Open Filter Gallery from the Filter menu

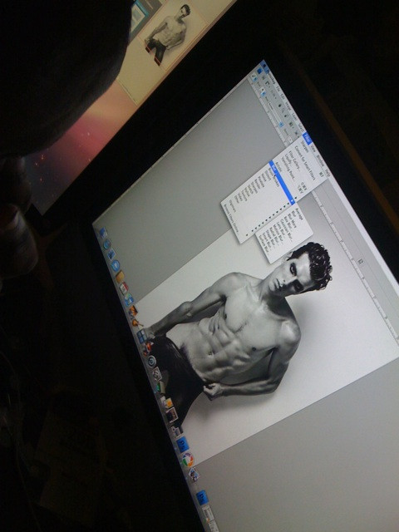click(x=294, y=161)
